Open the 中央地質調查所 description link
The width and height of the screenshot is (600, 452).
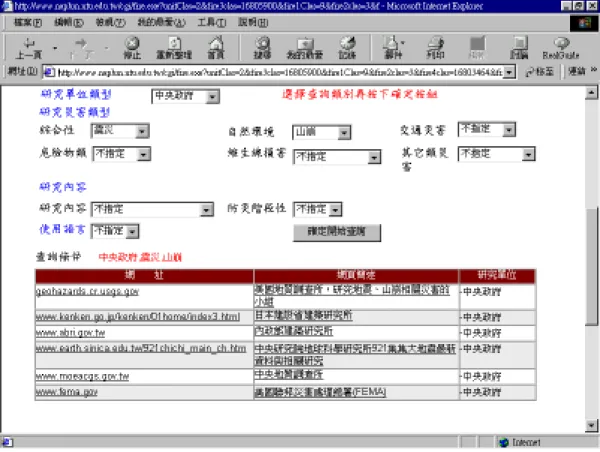[x=289, y=375]
